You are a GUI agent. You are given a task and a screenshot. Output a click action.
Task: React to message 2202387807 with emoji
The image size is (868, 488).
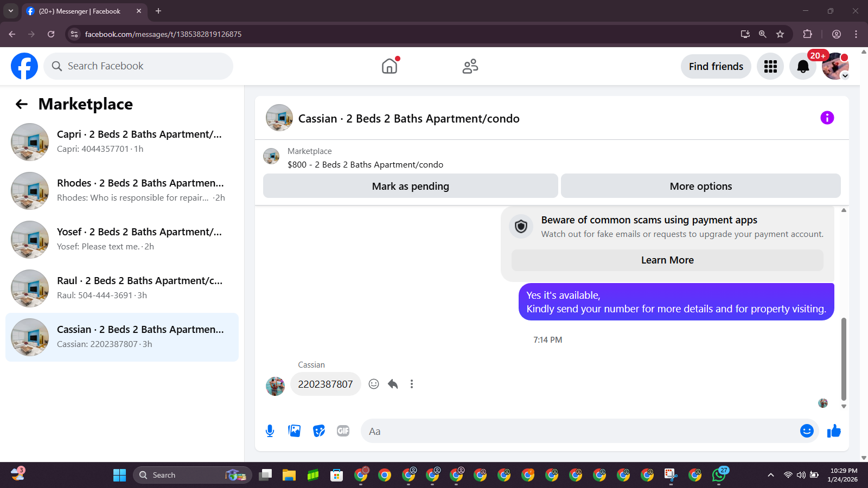pos(374,384)
